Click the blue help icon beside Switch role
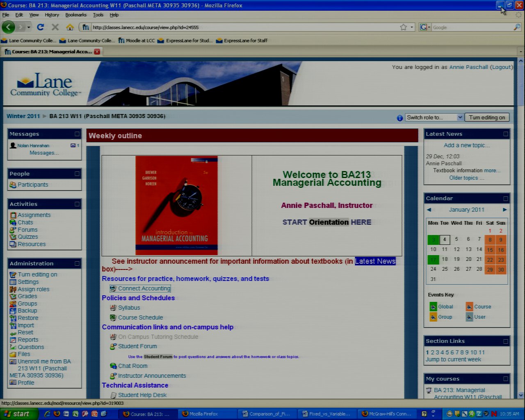 (399, 118)
